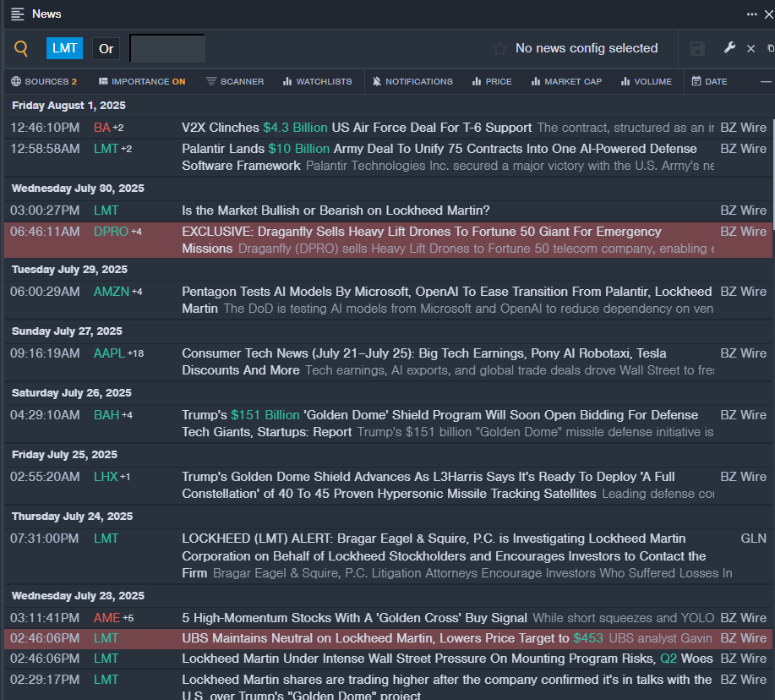Open the Pentagon Tests AI Models article

[446, 299]
